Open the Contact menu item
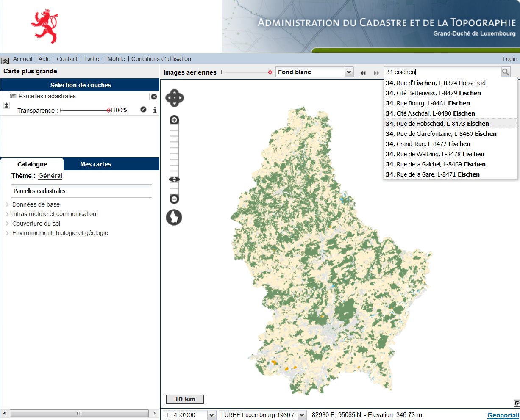 (67, 59)
